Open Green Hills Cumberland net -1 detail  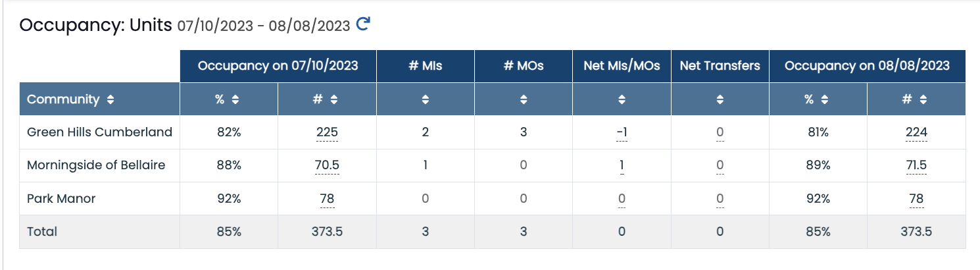(x=622, y=132)
